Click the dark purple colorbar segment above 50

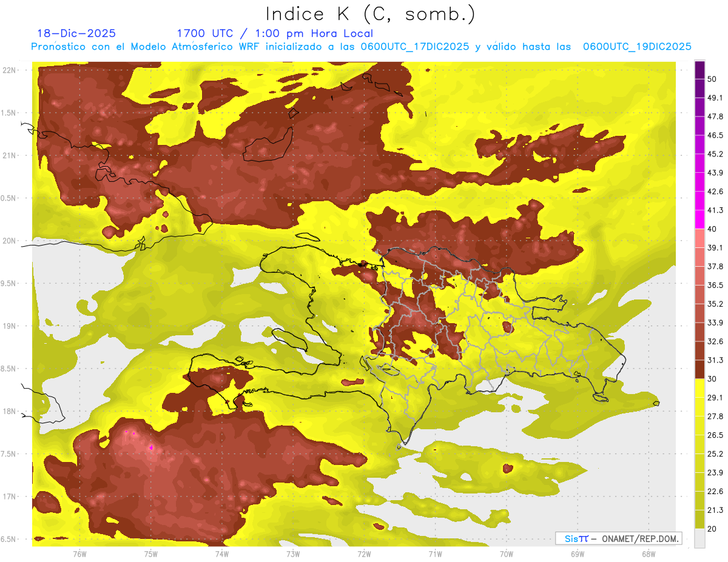(x=699, y=71)
